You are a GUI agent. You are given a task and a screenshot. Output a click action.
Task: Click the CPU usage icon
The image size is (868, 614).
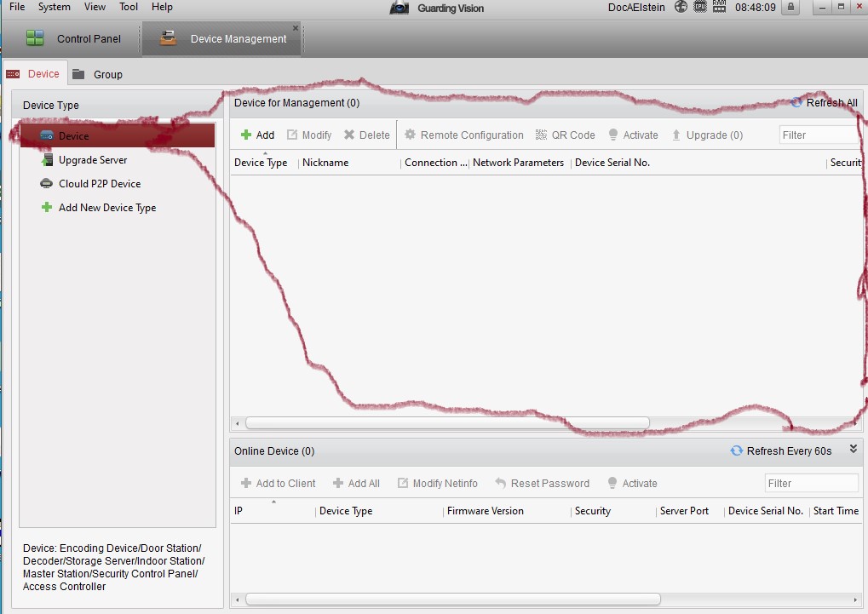700,7
